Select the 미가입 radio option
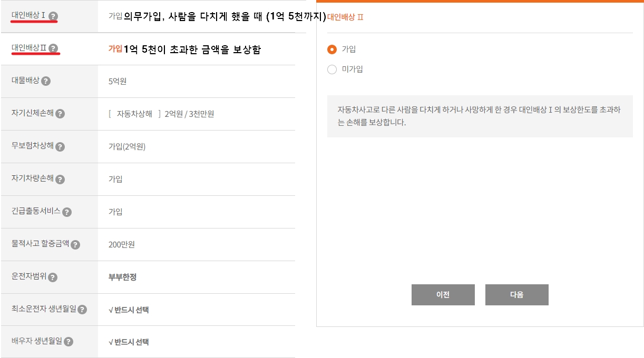This screenshot has width=644, height=358. pos(332,69)
